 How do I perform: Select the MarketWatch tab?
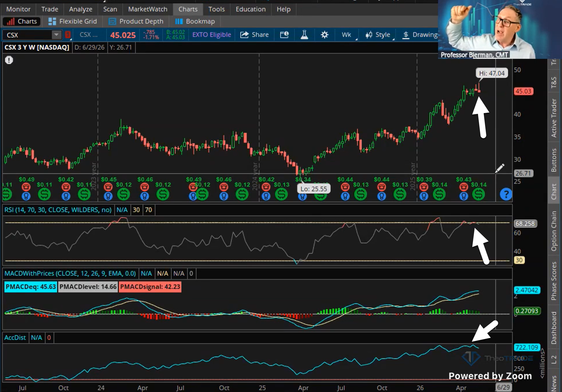[148, 9]
